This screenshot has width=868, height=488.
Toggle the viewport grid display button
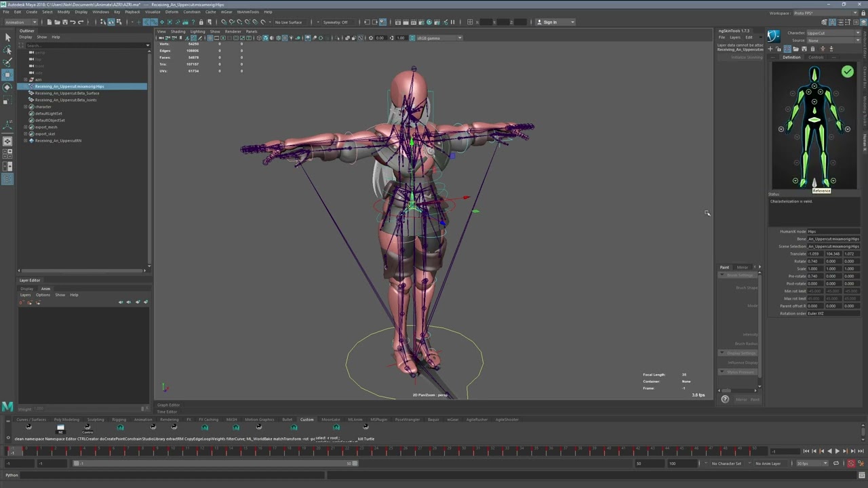[x=210, y=38]
